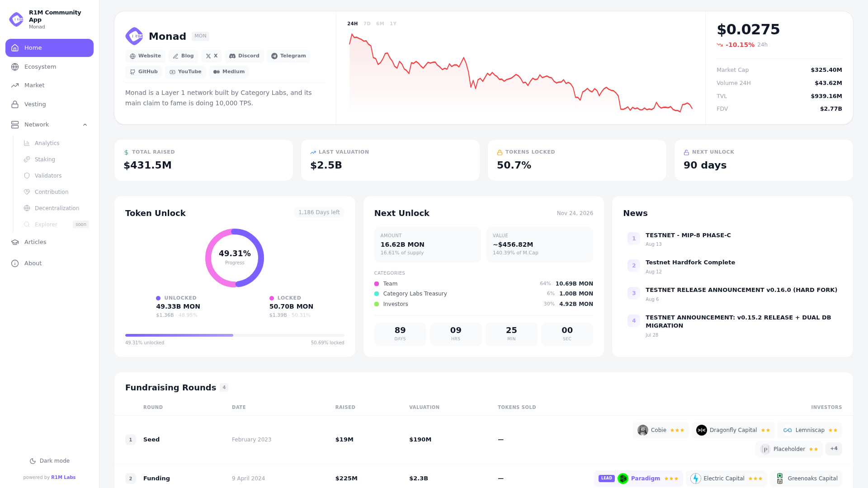The image size is (868, 488).
Task: Open the Monad Blog link
Action: [183, 56]
